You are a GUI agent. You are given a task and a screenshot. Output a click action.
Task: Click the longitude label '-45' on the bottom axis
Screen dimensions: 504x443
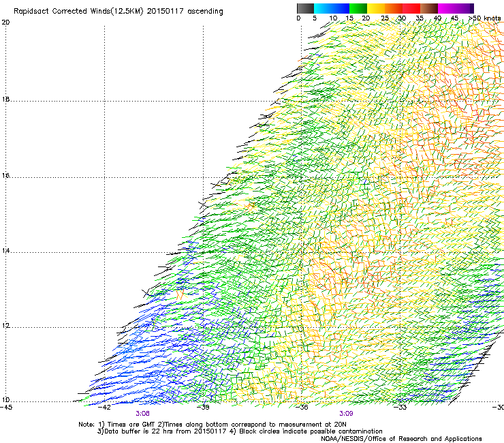pyautogui.click(x=6, y=408)
